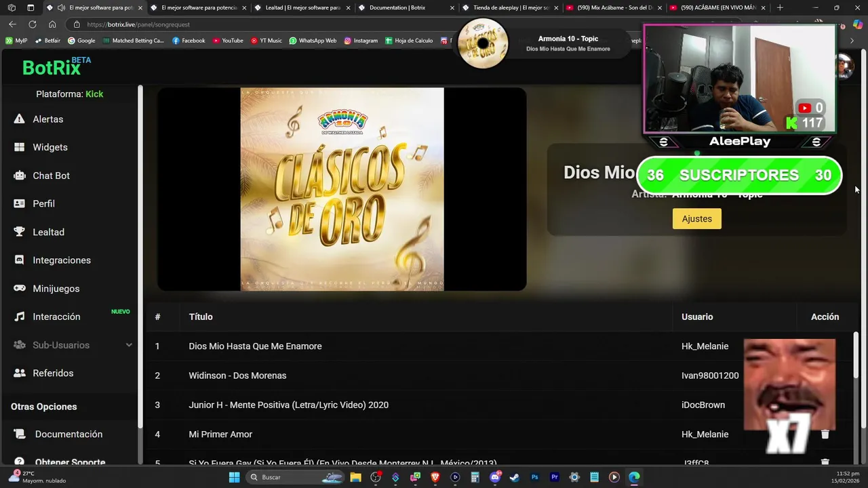Click the browser home icon
This screenshot has height=488, width=868.
[52, 24]
